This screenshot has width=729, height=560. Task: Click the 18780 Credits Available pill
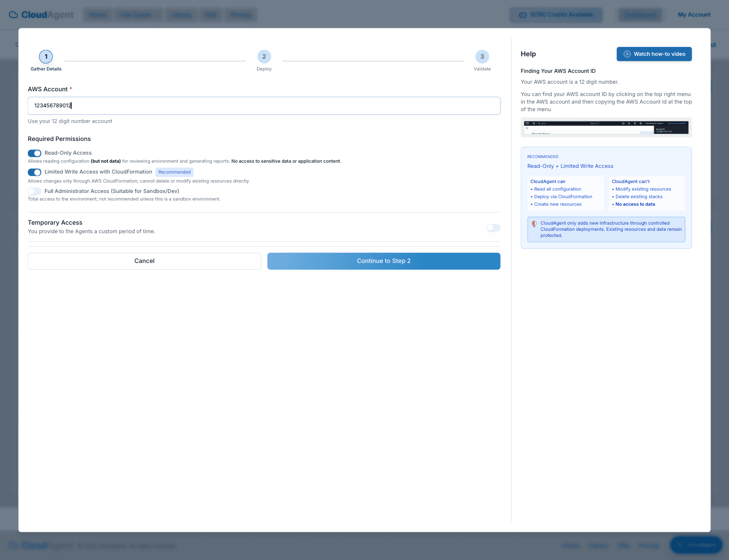click(x=556, y=15)
